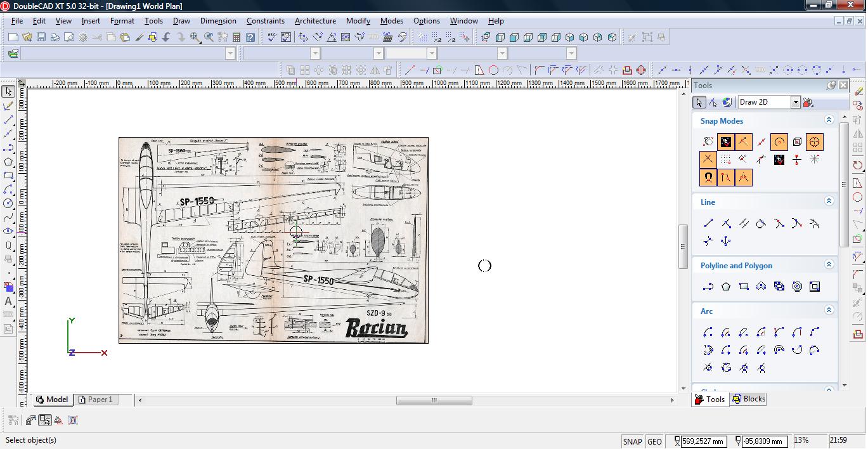This screenshot has width=868, height=449.
Task: Select the Text tool in the left toolbar
Action: 8,301
